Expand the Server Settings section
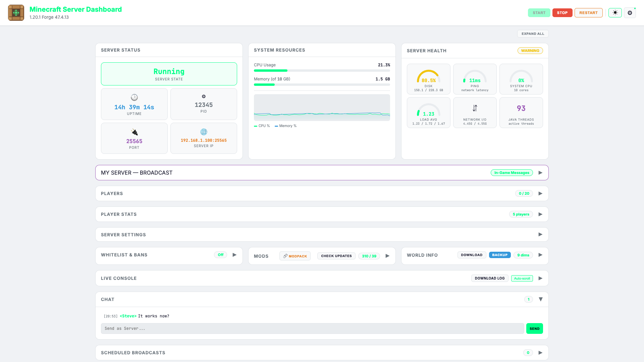 coord(540,234)
